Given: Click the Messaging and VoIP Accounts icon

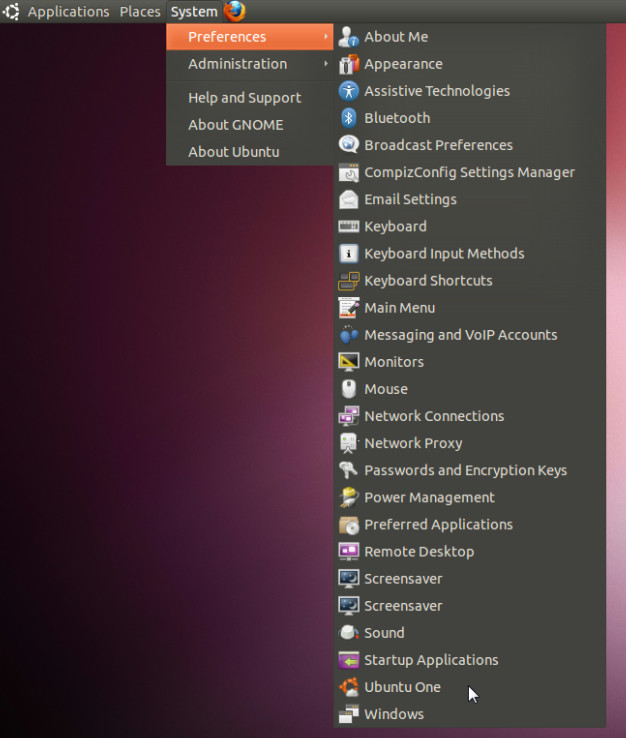Looking at the screenshot, I should tap(349, 335).
